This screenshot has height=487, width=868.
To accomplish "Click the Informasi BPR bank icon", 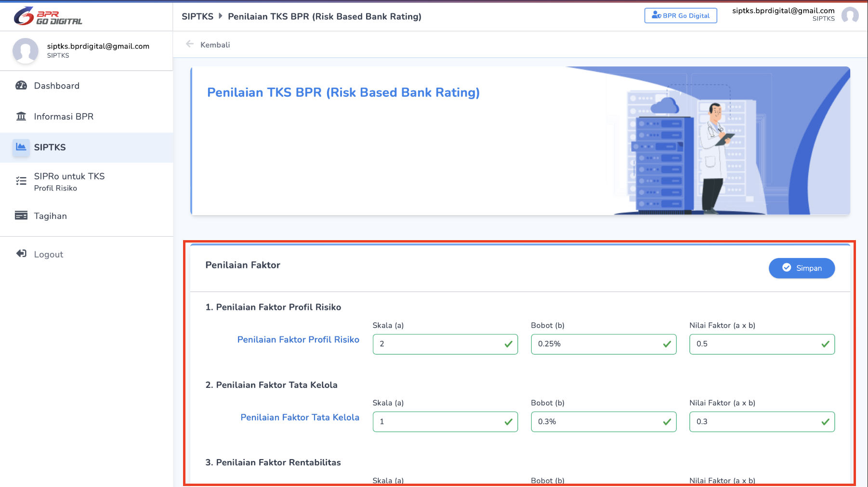I will [x=21, y=116].
